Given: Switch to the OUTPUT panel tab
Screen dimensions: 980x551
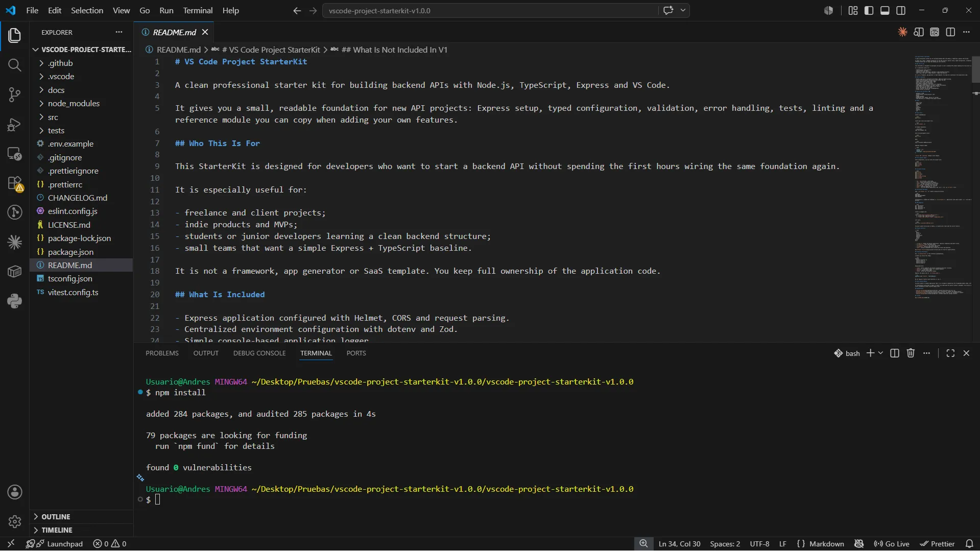Looking at the screenshot, I should pyautogui.click(x=206, y=353).
